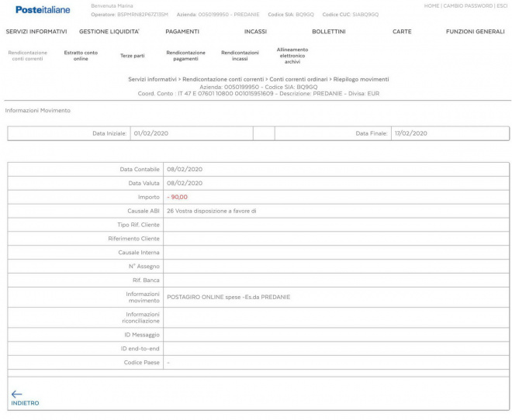Open the INCASSI menu

[255, 32]
